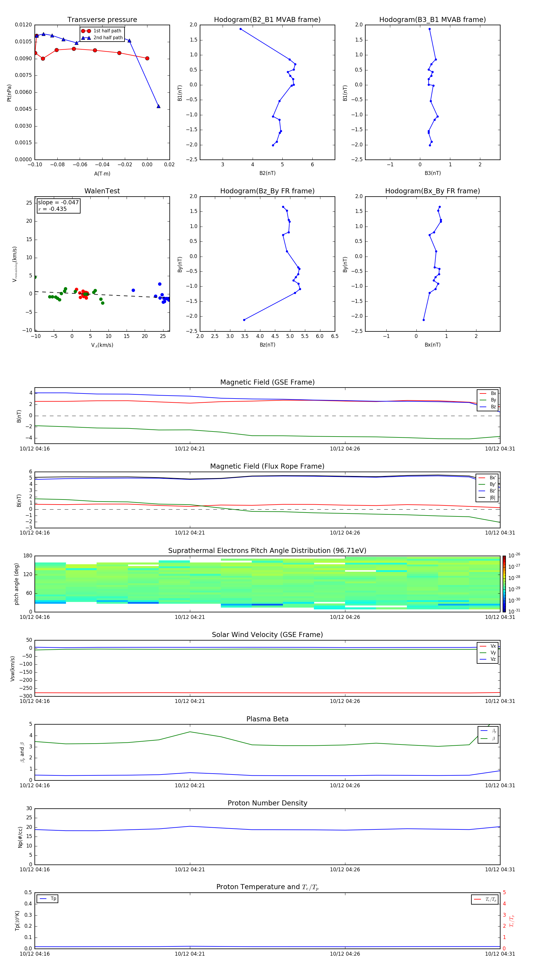Select the Bz legend entry in GSE field plot

[x=488, y=407]
